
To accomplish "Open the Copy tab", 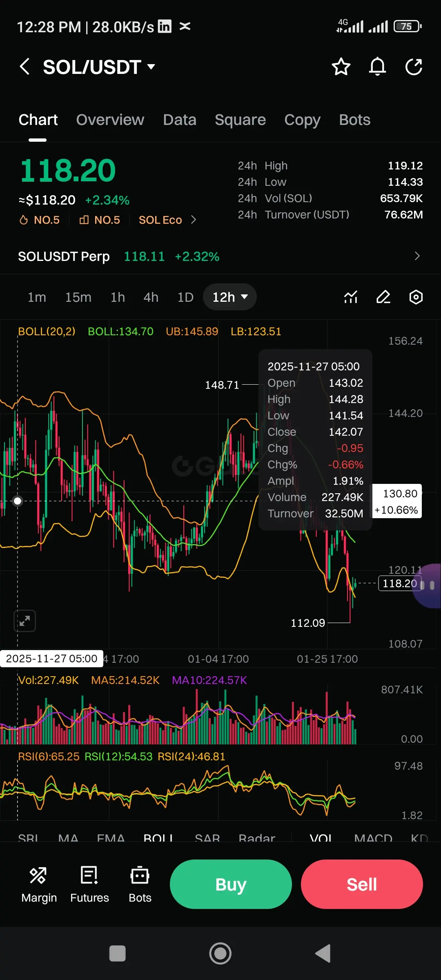I will click(302, 120).
